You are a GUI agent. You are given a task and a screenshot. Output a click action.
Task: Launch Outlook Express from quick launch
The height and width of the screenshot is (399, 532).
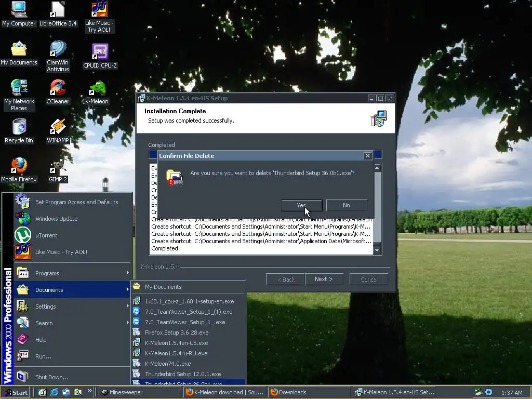[x=66, y=392]
